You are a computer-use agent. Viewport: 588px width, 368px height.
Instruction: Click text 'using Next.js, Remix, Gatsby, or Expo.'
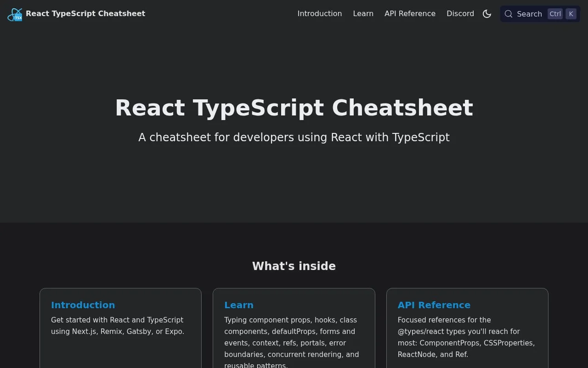118,332
